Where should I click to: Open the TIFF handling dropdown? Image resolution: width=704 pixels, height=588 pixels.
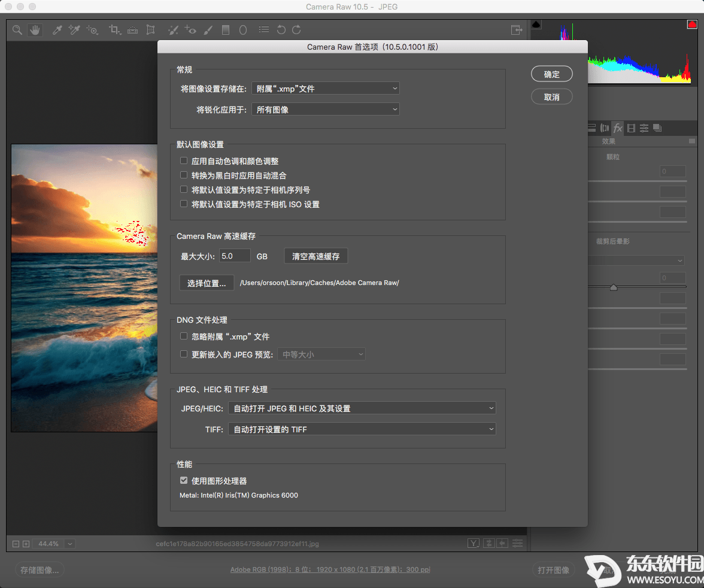pos(362,429)
